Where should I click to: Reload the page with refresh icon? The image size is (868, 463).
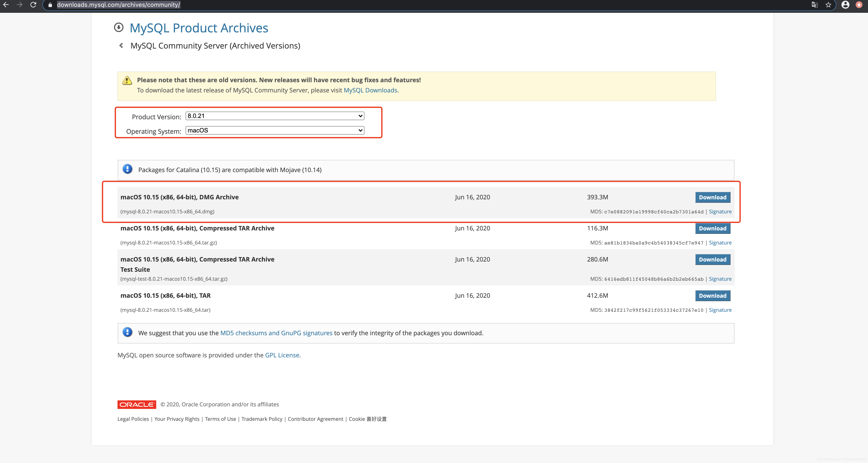point(33,5)
